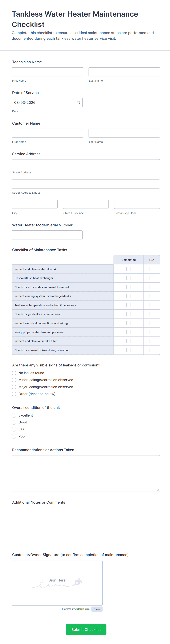Open the Jotform Sign link
The height and width of the screenshot is (644, 170).
pyautogui.click(x=82, y=609)
